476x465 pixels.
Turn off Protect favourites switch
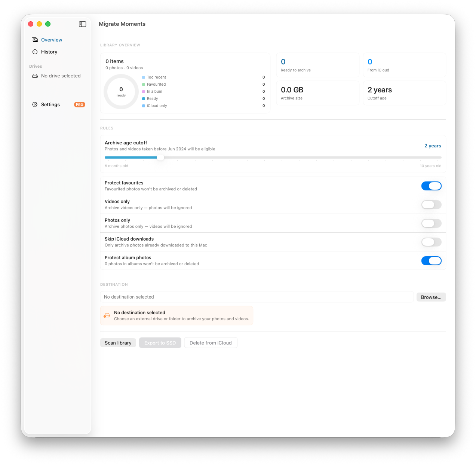point(432,186)
